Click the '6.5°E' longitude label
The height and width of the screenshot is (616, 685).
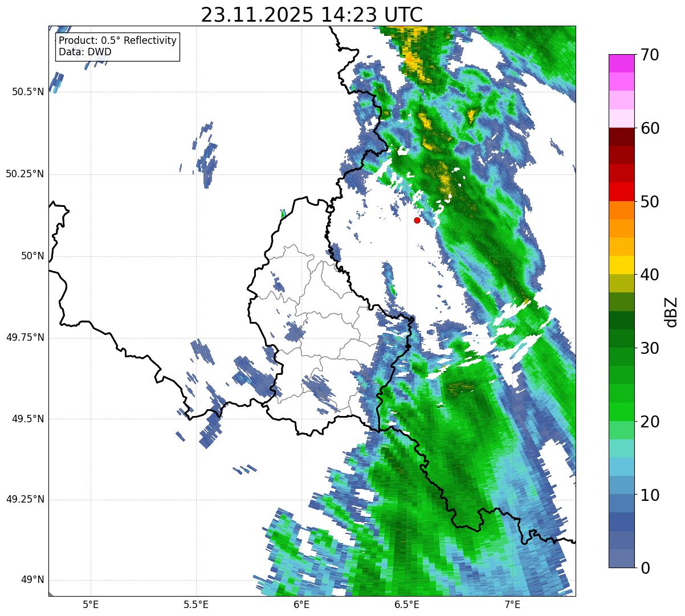click(x=407, y=605)
